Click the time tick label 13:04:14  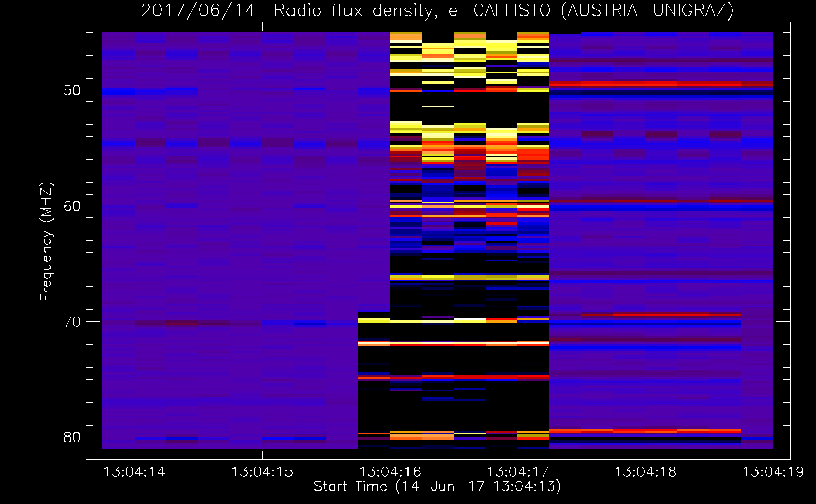tap(134, 472)
